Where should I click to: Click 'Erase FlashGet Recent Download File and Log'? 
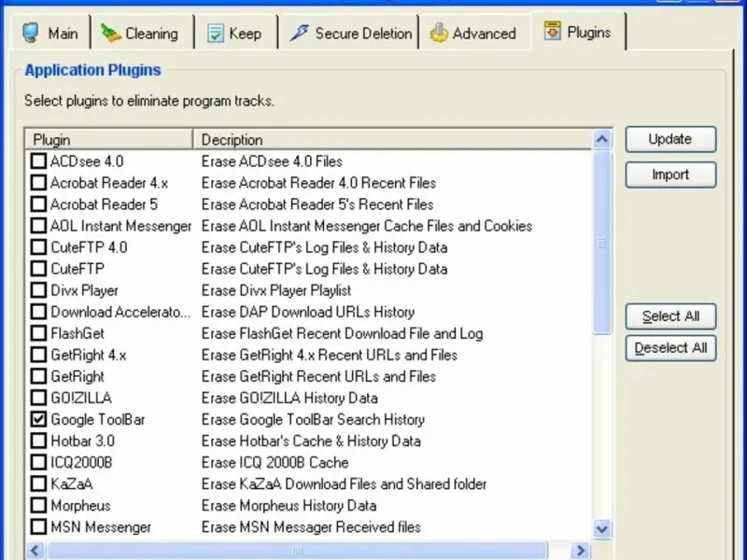point(342,333)
